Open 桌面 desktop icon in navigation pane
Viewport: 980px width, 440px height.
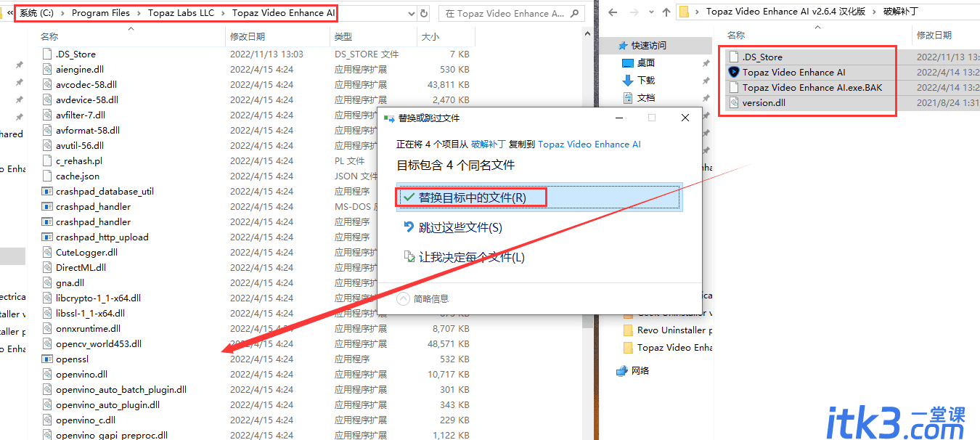pyautogui.click(x=628, y=62)
